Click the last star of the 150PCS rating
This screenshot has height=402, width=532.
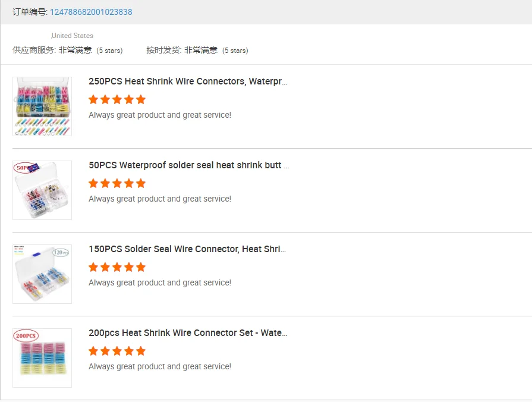click(141, 267)
